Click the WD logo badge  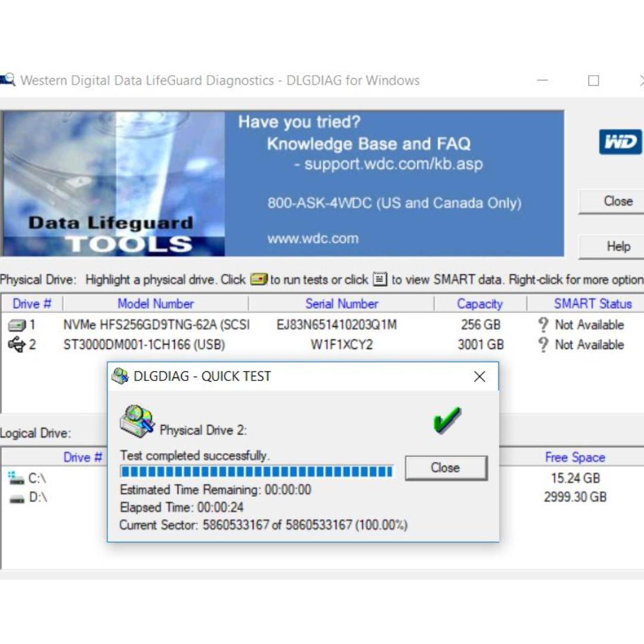click(620, 142)
